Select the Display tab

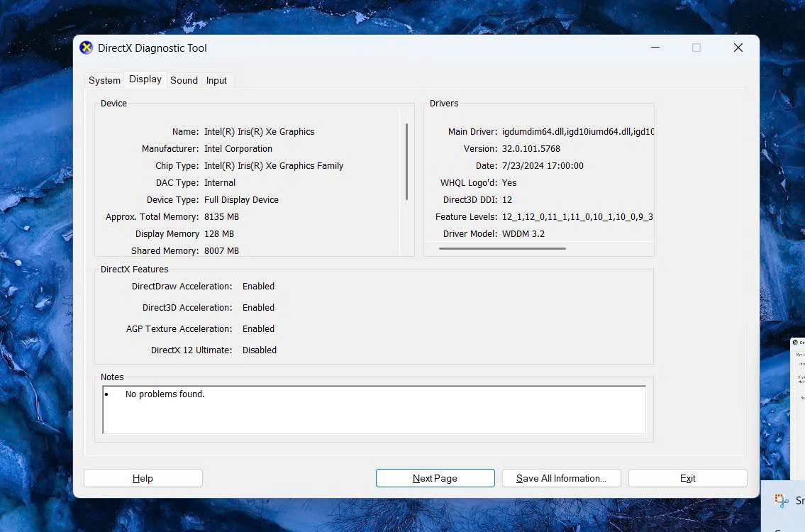[x=145, y=79]
